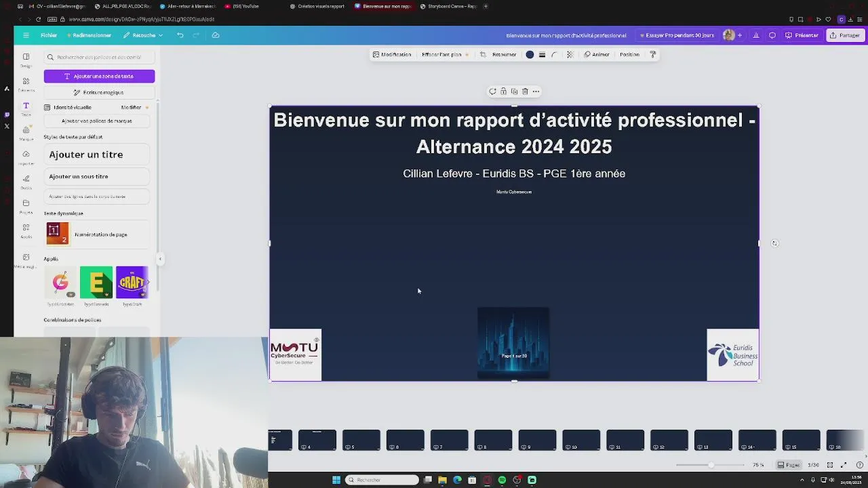The width and height of the screenshot is (868, 488).
Task: Open the transparency checkerboard icon
Action: point(570,54)
